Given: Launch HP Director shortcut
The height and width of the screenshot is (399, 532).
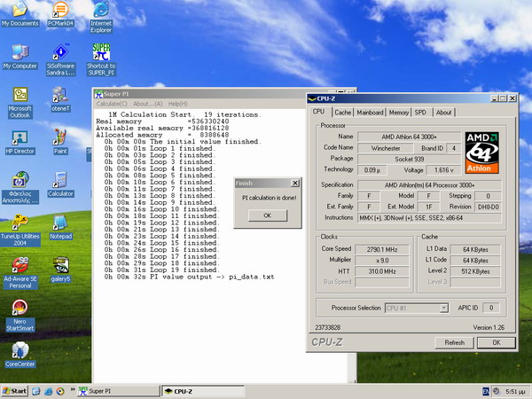Looking at the screenshot, I should coord(20,143).
